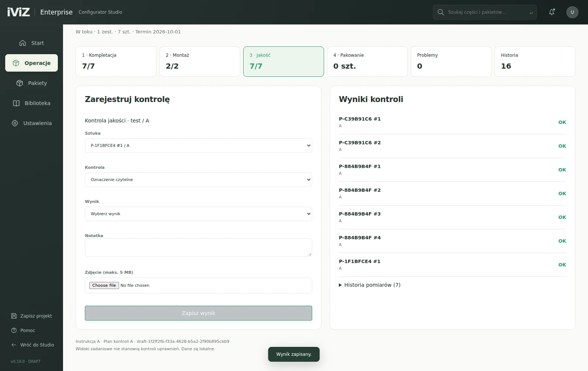The width and height of the screenshot is (588, 371).
Task: Open Biblioteka in the sidebar
Action: pyautogui.click(x=32, y=103)
